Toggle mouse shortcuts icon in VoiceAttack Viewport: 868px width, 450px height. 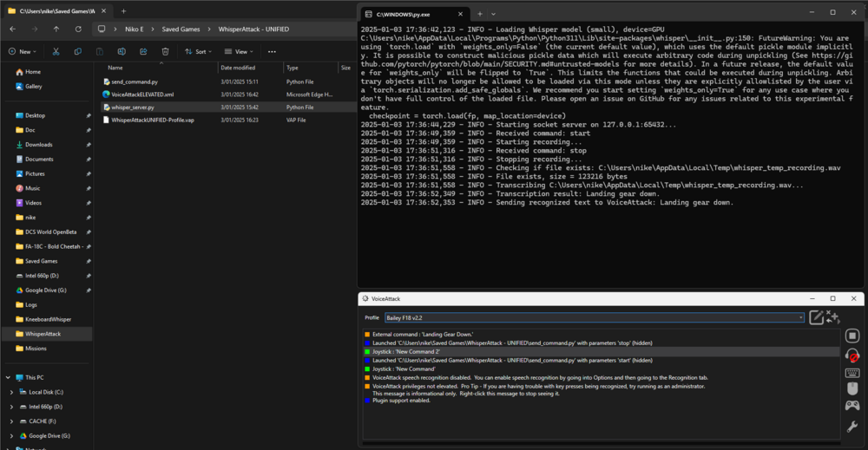(x=852, y=388)
